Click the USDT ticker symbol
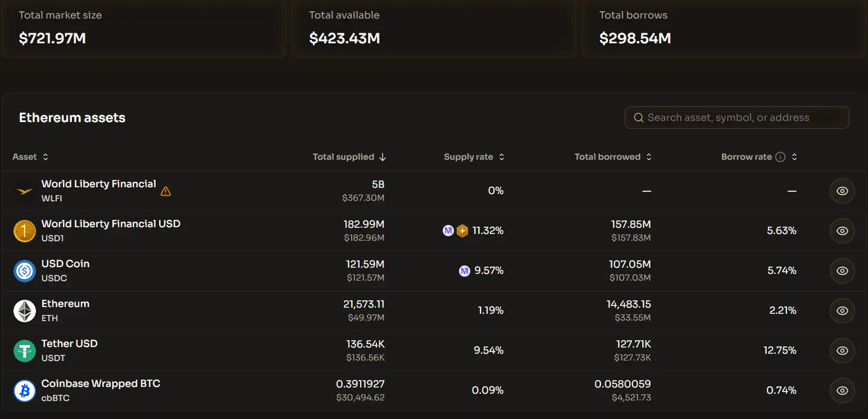Screen dimensions: 868x419 [53, 358]
